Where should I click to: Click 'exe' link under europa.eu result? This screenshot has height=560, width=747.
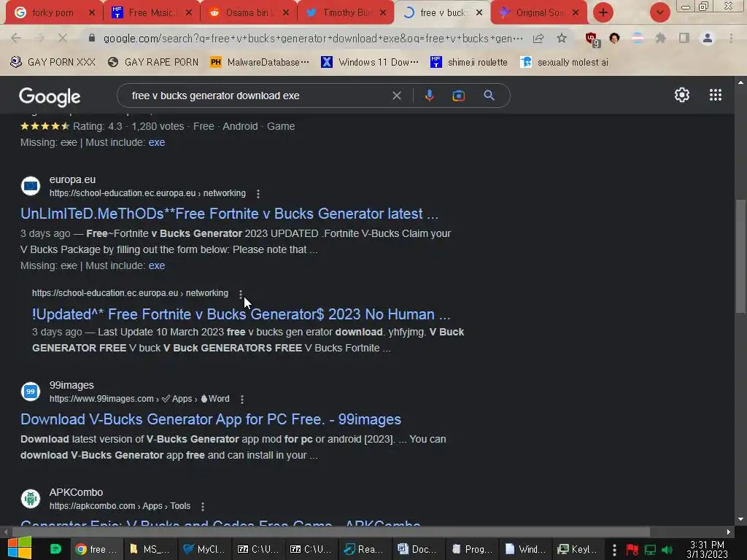157,265
